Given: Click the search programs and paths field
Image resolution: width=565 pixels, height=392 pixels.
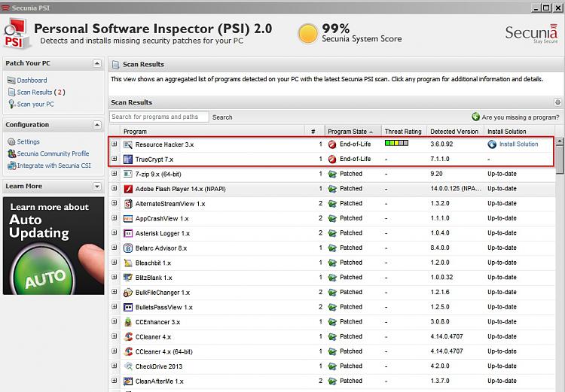Looking at the screenshot, I should 159,117.
